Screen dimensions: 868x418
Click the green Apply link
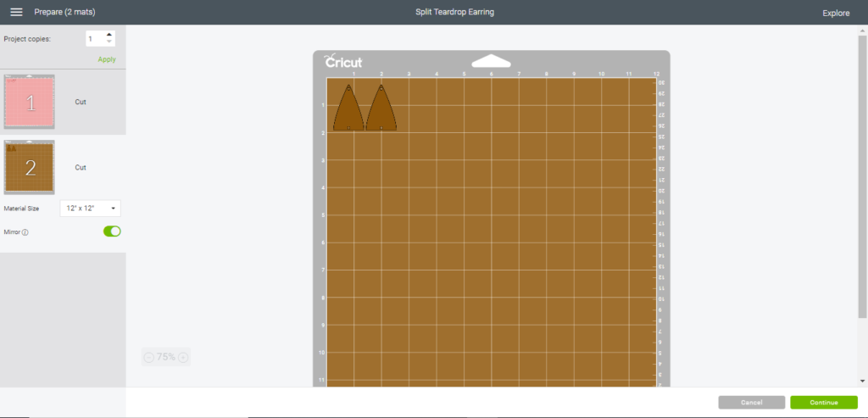[107, 59]
